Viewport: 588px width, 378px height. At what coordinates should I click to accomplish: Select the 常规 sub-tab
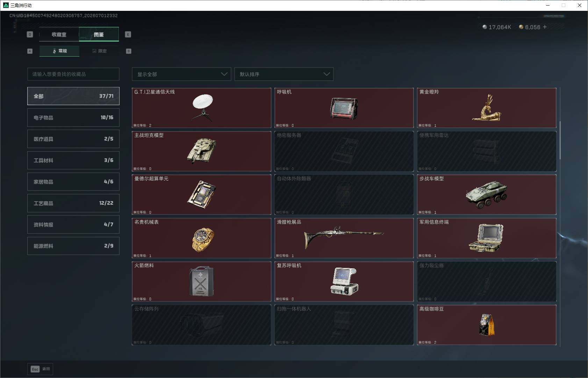[x=59, y=51]
